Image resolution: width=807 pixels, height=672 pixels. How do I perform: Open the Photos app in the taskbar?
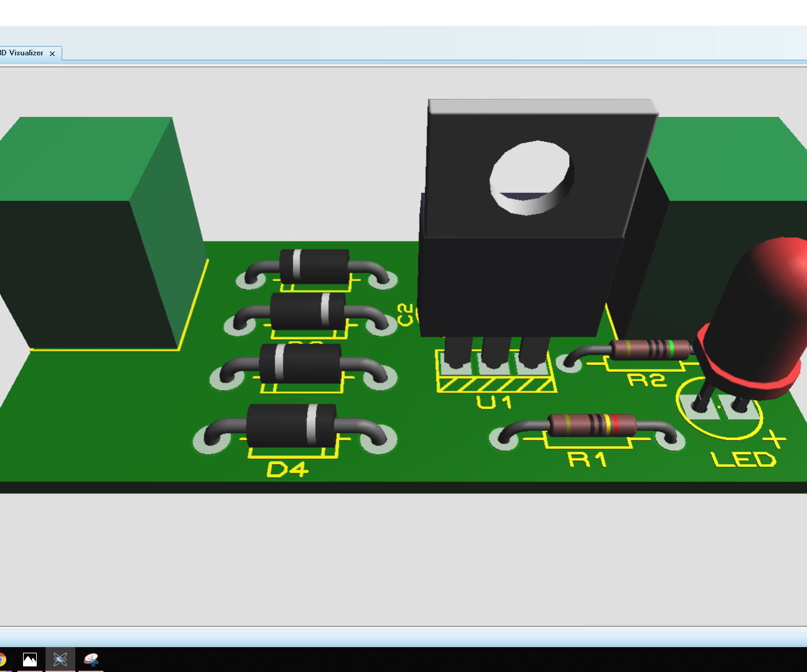click(x=29, y=660)
